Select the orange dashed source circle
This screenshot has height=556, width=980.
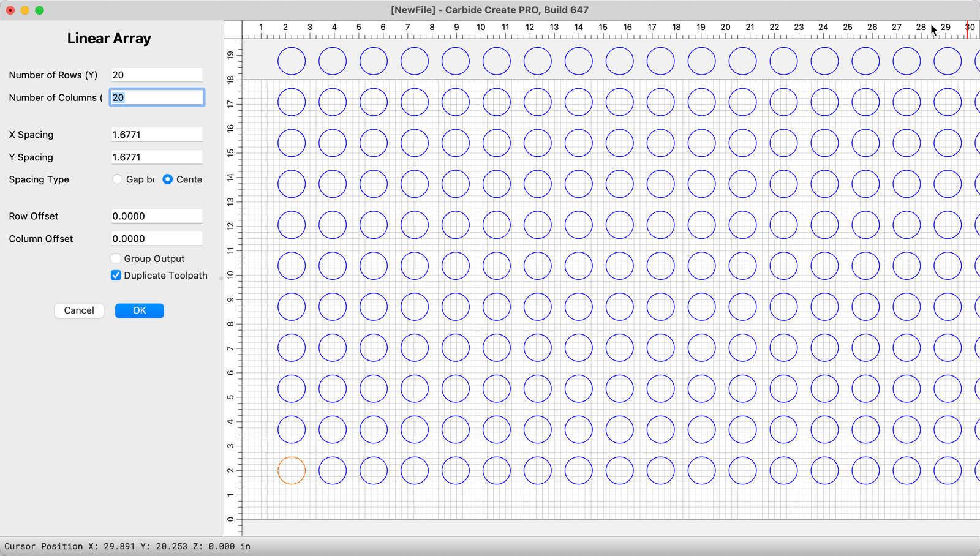click(292, 470)
